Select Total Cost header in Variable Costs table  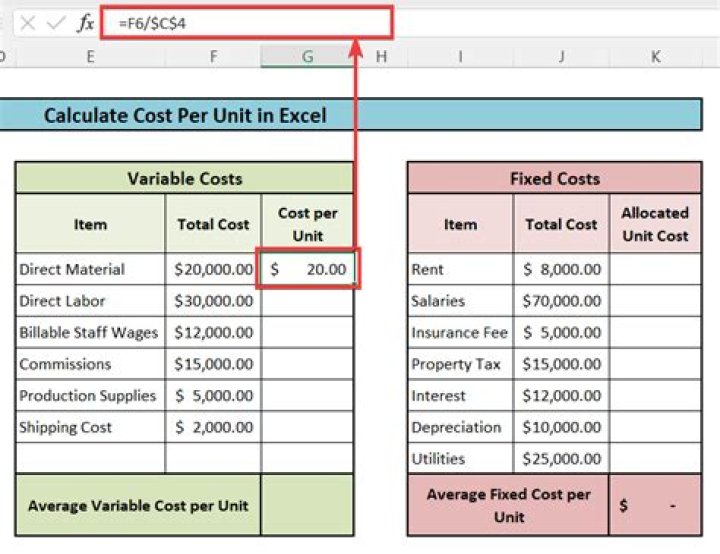point(213,224)
